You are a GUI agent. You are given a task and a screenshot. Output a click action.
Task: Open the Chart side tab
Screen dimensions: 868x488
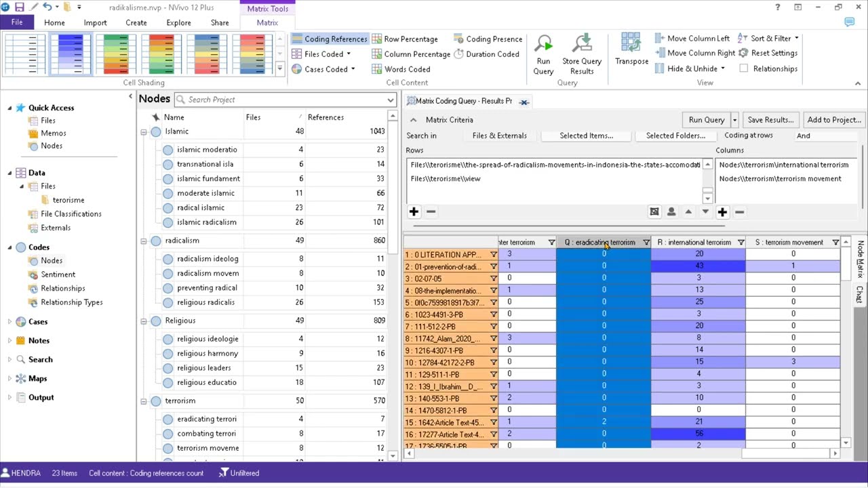[859, 294]
